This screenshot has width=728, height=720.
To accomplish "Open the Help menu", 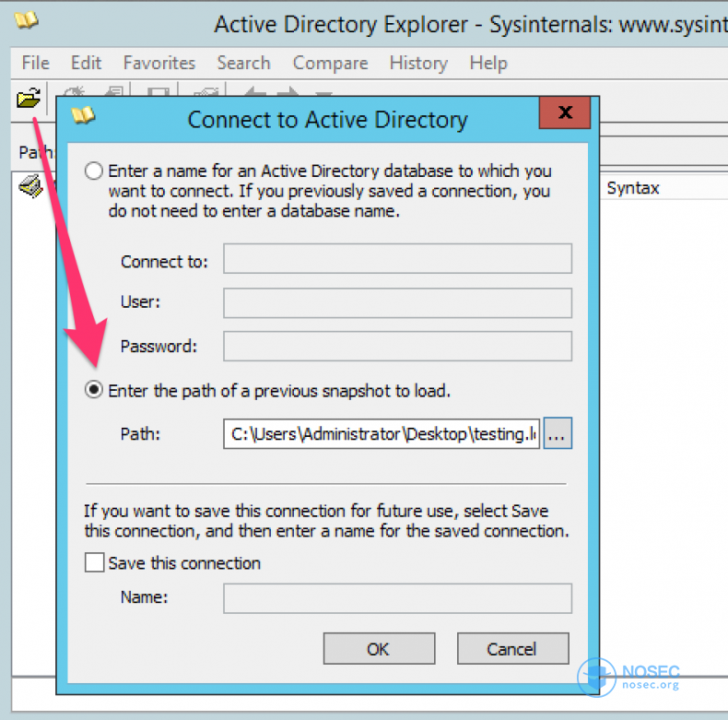I will click(x=488, y=63).
